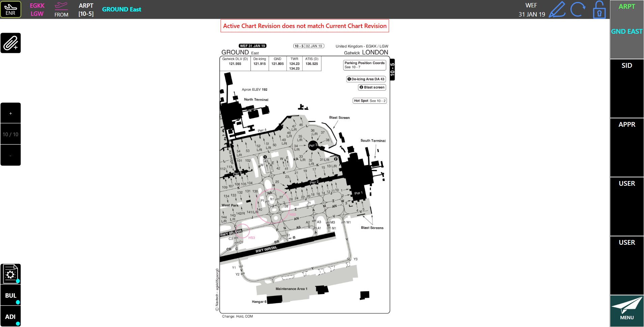Viewport: 644px width, 327px height.
Task: Zoom out with the minus button
Action: (10, 155)
